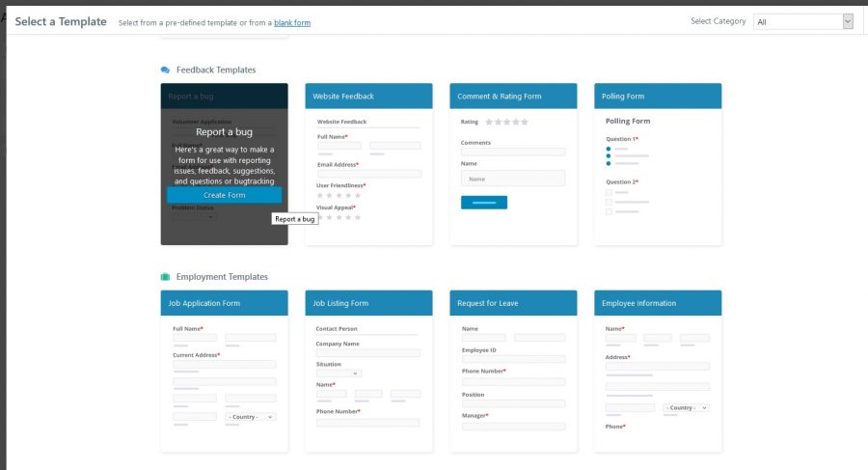Click the Request for Leave header
The width and height of the screenshot is (868, 470).
coord(513,303)
